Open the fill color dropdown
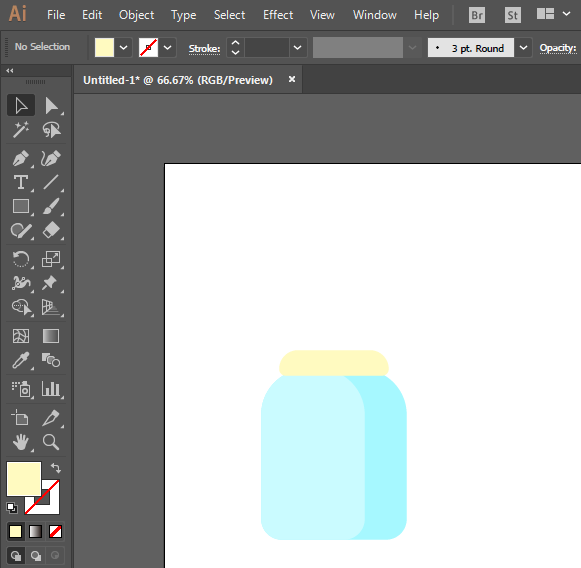This screenshot has width=581, height=568. coord(123,48)
